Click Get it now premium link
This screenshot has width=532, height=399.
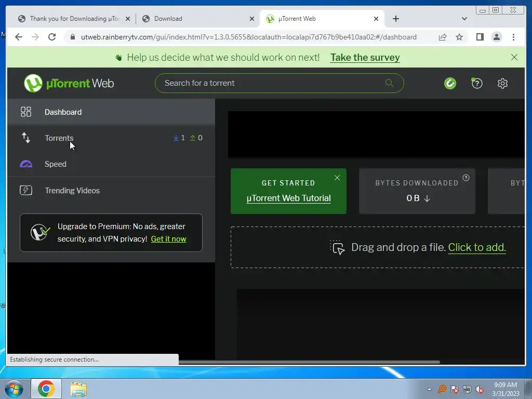click(168, 239)
